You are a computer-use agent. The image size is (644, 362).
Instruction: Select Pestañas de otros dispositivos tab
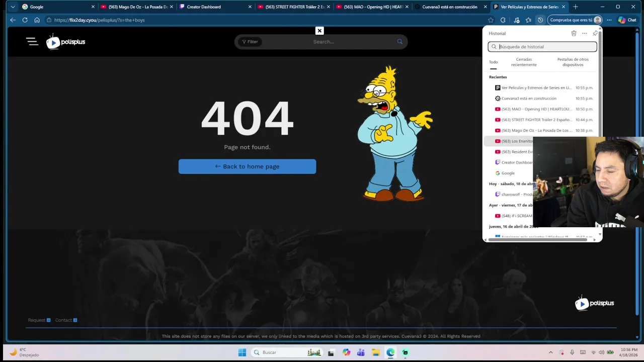pos(573,62)
